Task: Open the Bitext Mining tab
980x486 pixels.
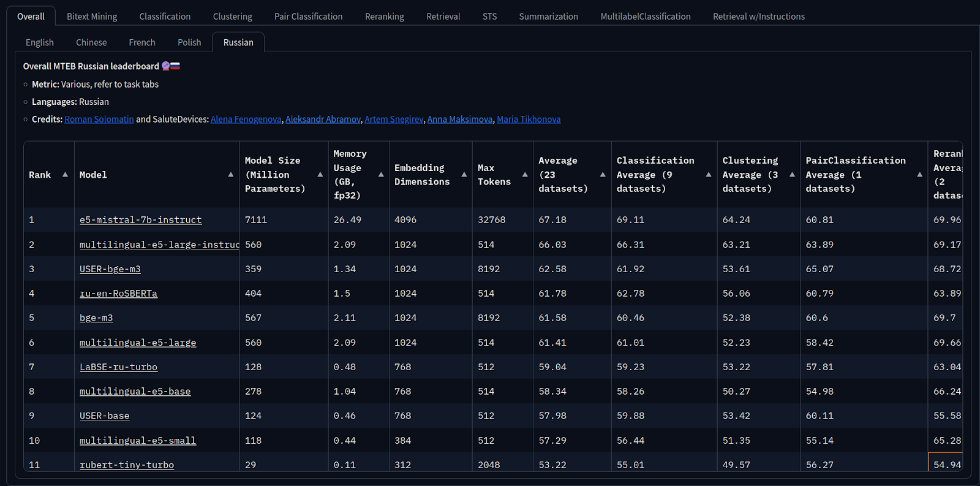Action: (x=92, y=17)
